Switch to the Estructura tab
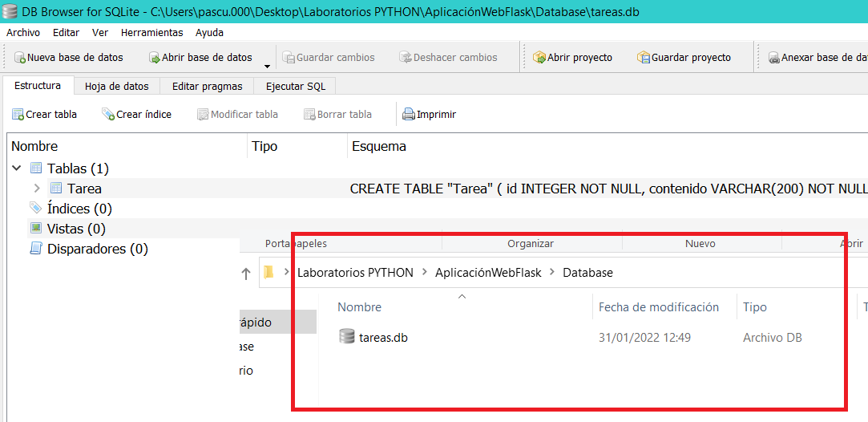This screenshot has height=422, width=868. click(x=38, y=86)
